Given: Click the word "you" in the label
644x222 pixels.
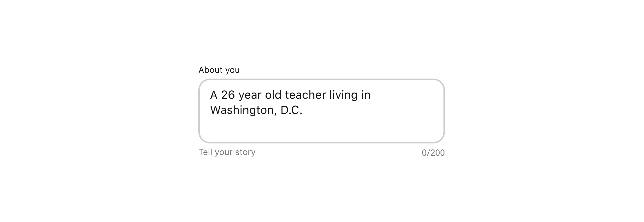Looking at the screenshot, I should pyautogui.click(x=232, y=70).
